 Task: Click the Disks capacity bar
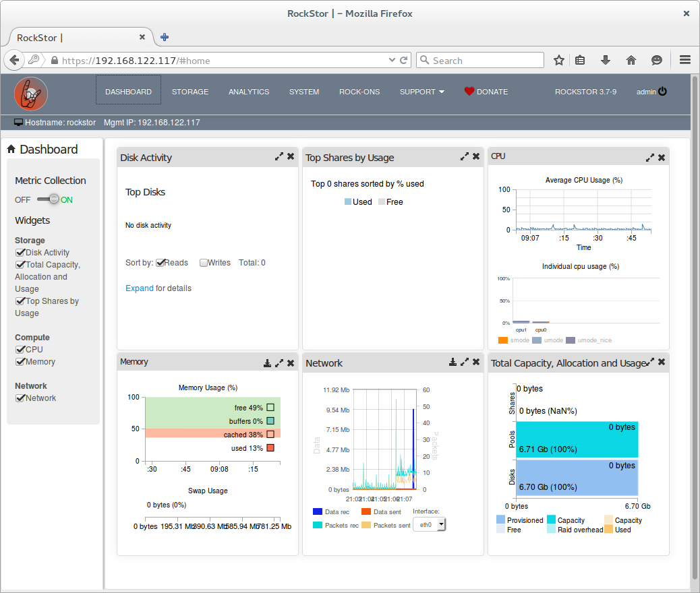click(577, 478)
